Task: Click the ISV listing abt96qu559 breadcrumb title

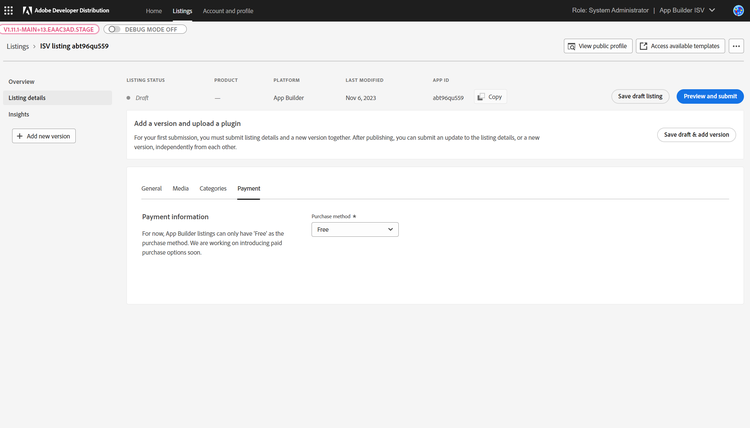Action: click(74, 46)
